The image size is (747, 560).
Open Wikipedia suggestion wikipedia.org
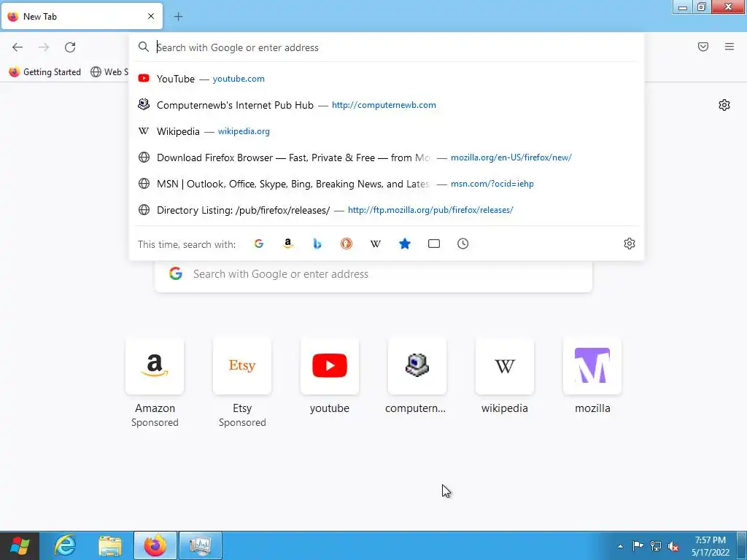(x=387, y=131)
